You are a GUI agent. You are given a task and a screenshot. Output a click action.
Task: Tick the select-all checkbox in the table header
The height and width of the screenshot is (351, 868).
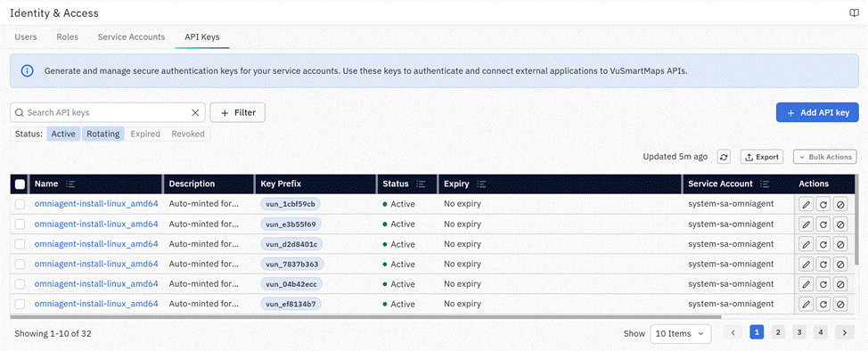pos(20,184)
